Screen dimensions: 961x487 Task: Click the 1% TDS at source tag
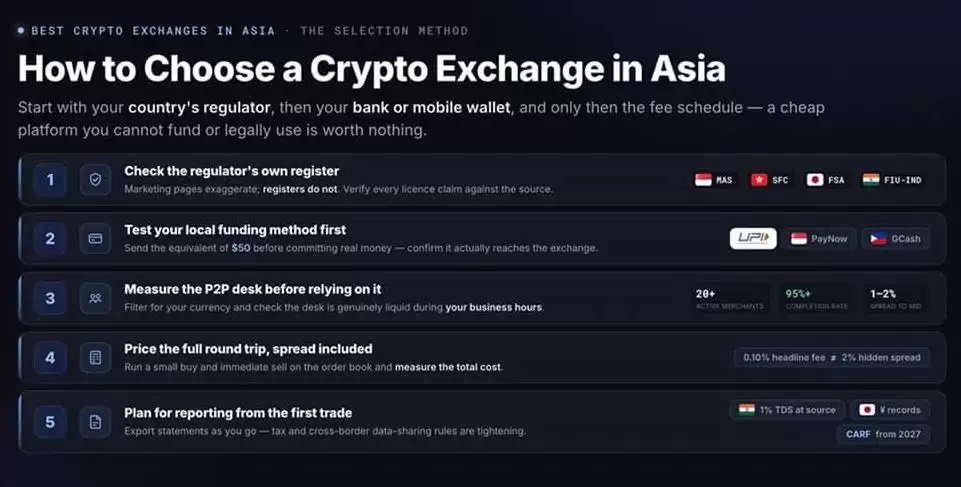[788, 410]
